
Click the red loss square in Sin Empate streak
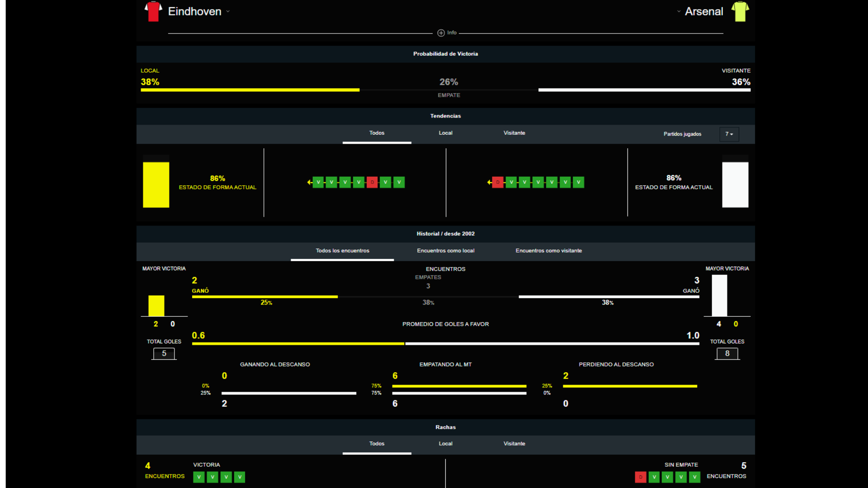640,477
